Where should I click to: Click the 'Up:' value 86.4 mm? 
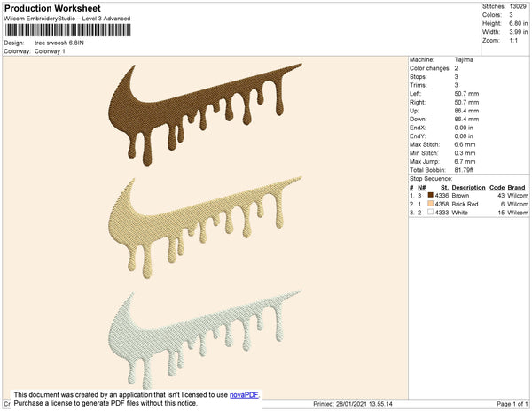tap(466, 111)
